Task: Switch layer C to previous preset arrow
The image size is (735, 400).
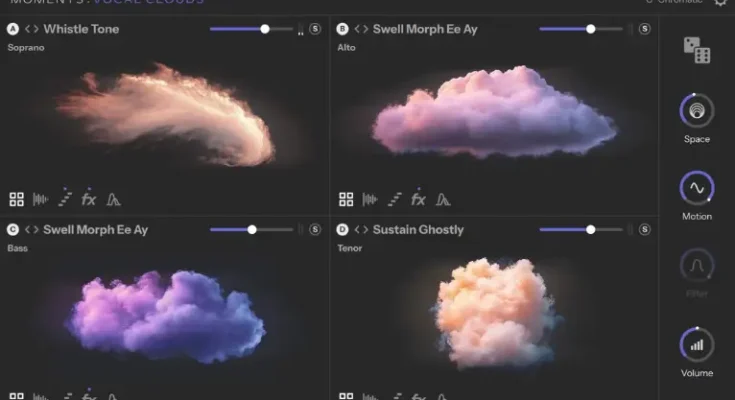Action: tap(28, 229)
